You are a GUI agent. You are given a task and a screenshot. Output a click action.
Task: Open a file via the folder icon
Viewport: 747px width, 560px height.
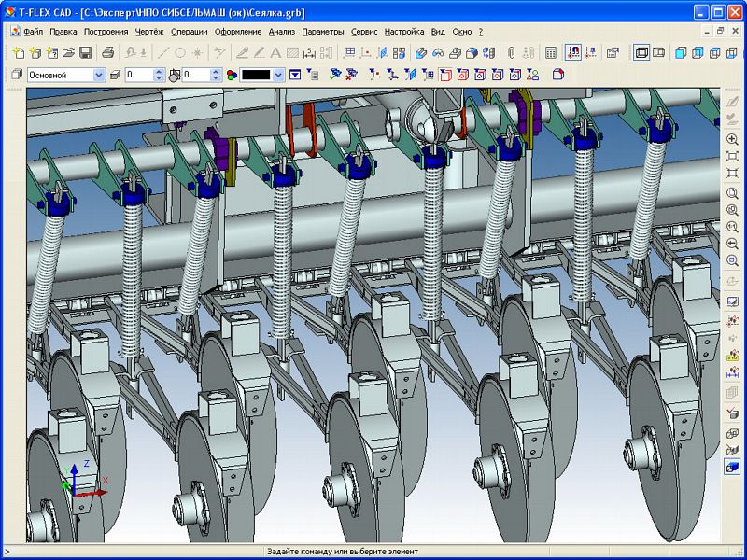(69, 52)
